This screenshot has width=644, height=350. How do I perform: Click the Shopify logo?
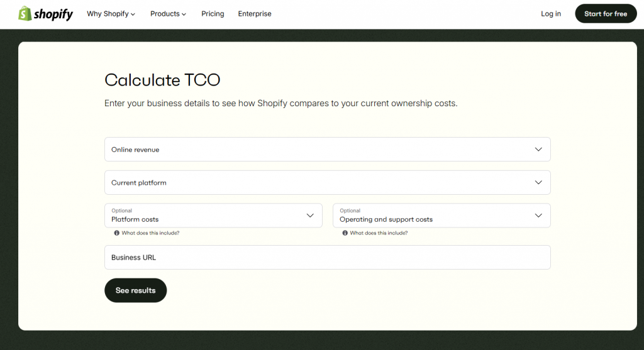click(x=45, y=14)
